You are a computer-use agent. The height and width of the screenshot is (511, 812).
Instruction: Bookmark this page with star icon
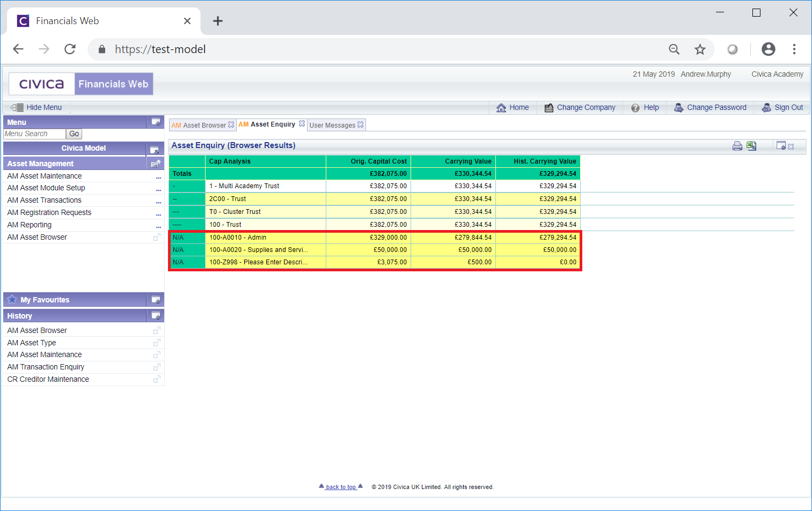pos(700,49)
